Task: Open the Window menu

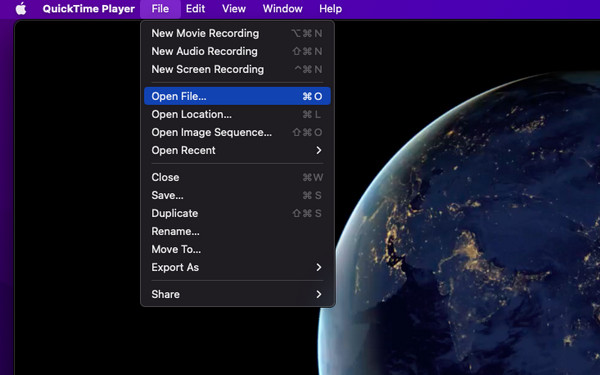Action: (x=282, y=8)
